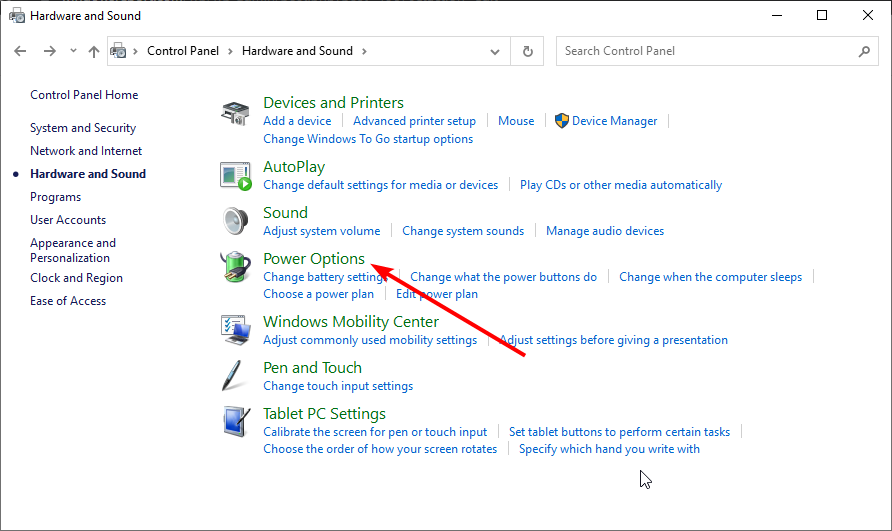This screenshot has width=892, height=531.
Task: Click the search magnifier icon
Action: tap(864, 51)
